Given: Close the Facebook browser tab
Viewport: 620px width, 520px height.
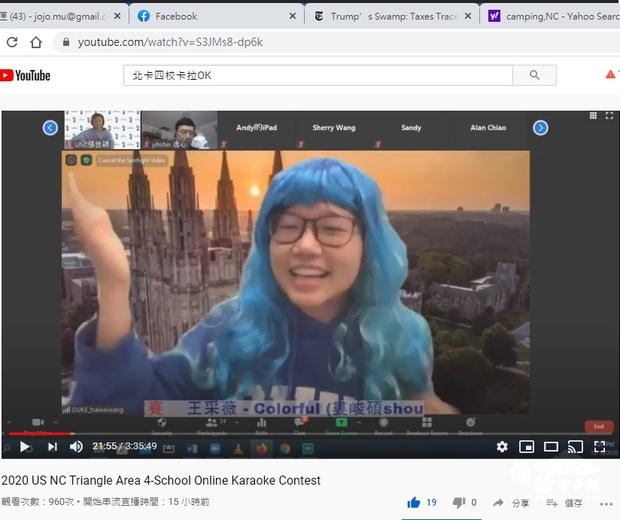Looking at the screenshot, I should tap(294, 16).
